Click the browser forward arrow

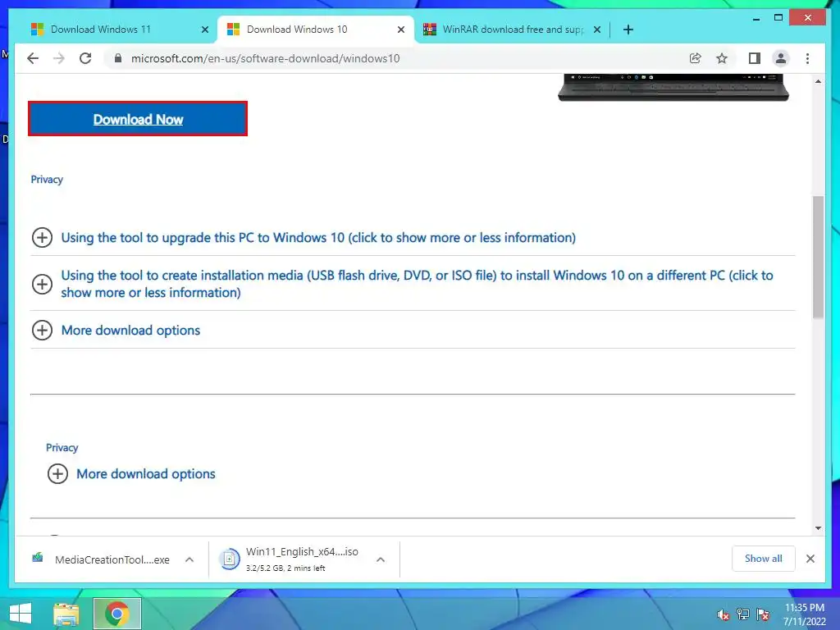59,58
